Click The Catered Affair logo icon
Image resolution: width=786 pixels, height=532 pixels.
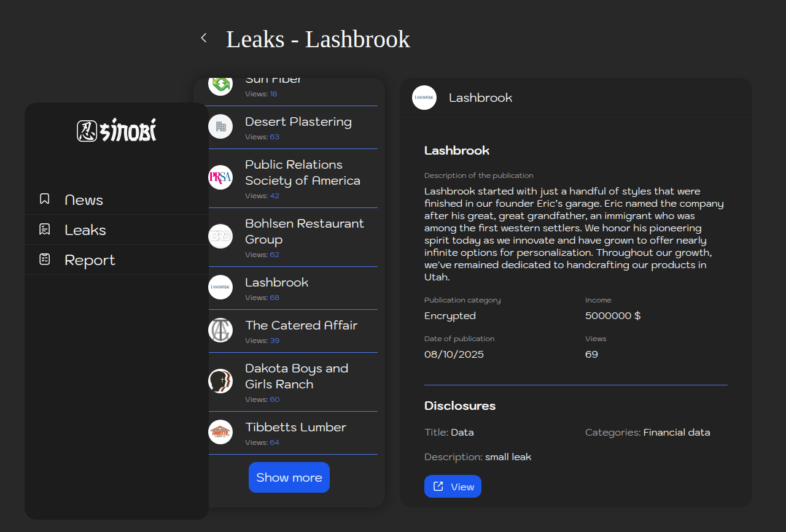tap(220, 330)
